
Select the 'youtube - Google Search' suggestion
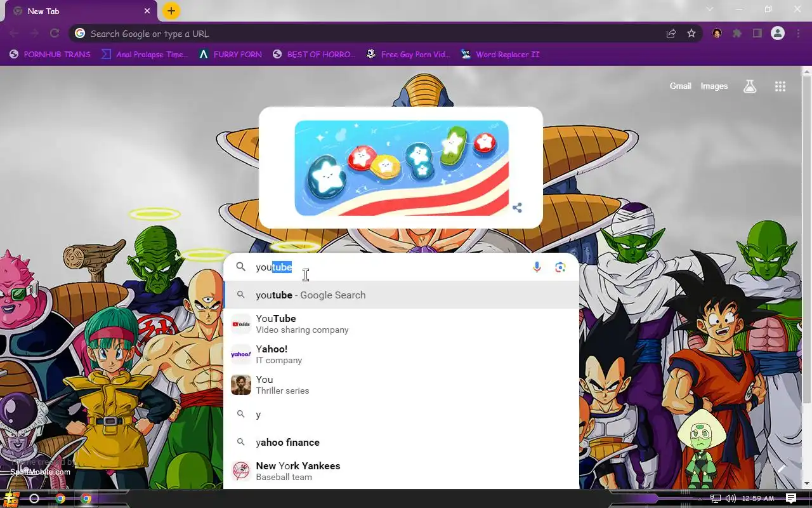point(402,295)
